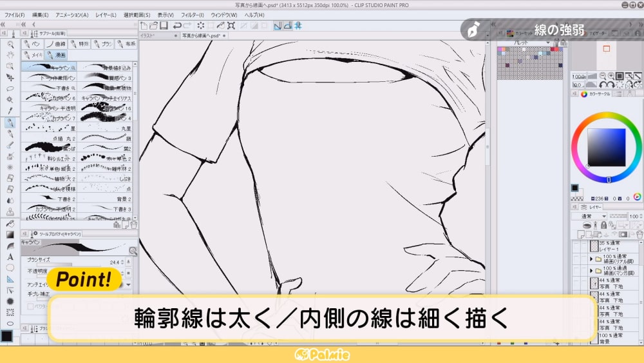This screenshot has height=363, width=644.
Task: Click the Balloon tool icon
Action: coord(10,268)
